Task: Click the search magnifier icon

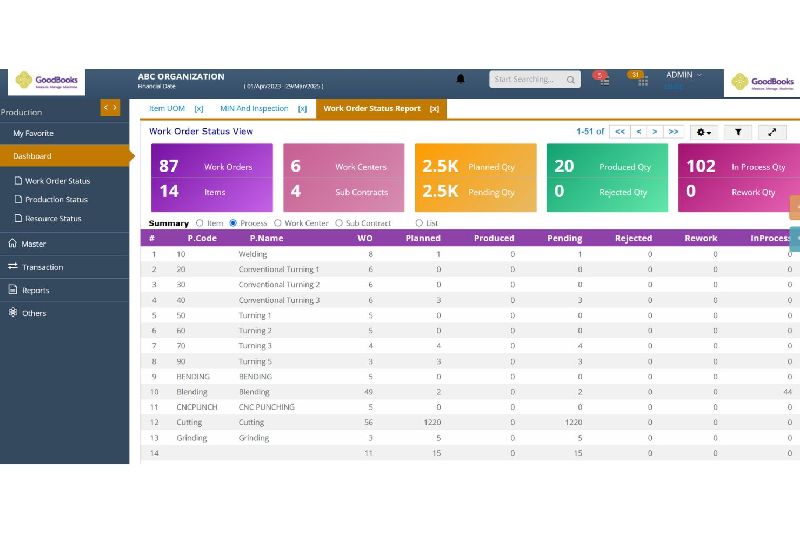Action: [571, 79]
